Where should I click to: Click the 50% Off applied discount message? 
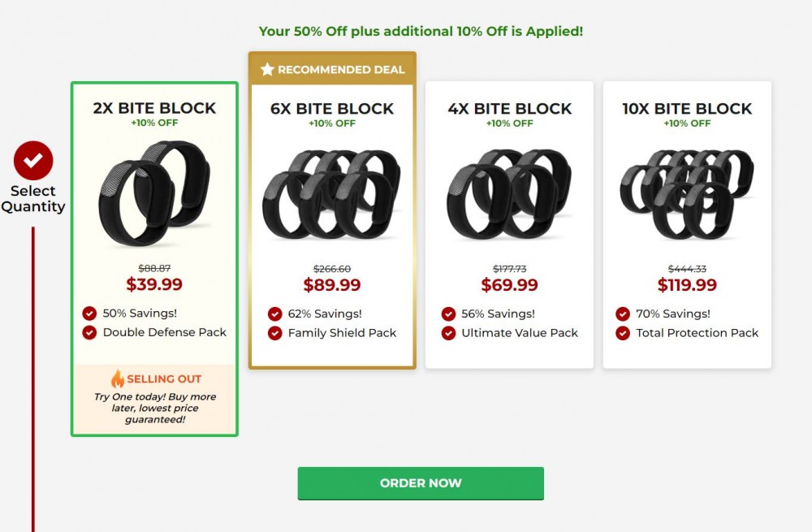point(421,31)
